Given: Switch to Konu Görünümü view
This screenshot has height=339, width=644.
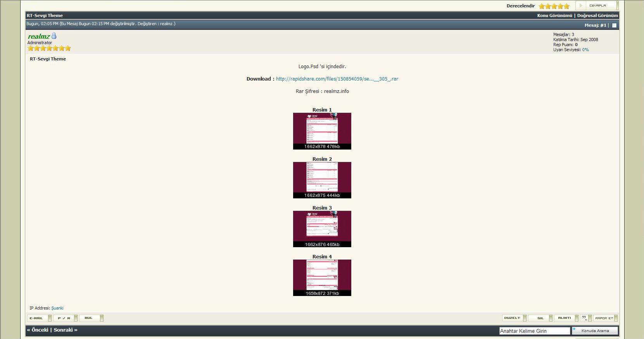Looking at the screenshot, I should point(554,15).
